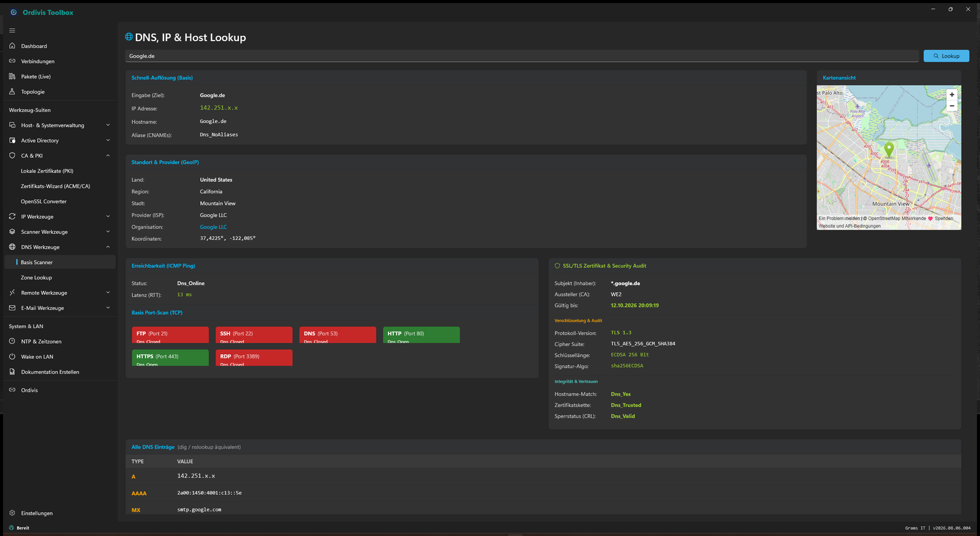Expand Host- & Systemverwaltung chevron
This screenshot has height=536, width=980.
tap(108, 125)
